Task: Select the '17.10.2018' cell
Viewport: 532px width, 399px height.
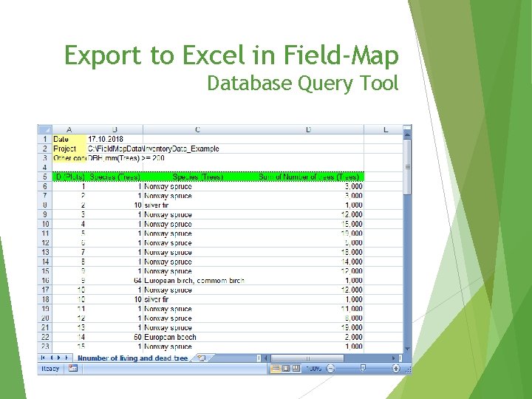Action: (x=115, y=139)
